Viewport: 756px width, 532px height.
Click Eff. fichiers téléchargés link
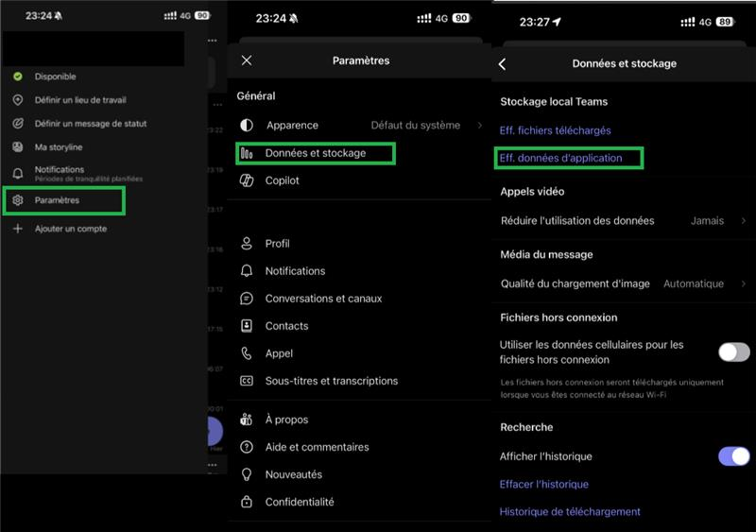click(x=555, y=130)
